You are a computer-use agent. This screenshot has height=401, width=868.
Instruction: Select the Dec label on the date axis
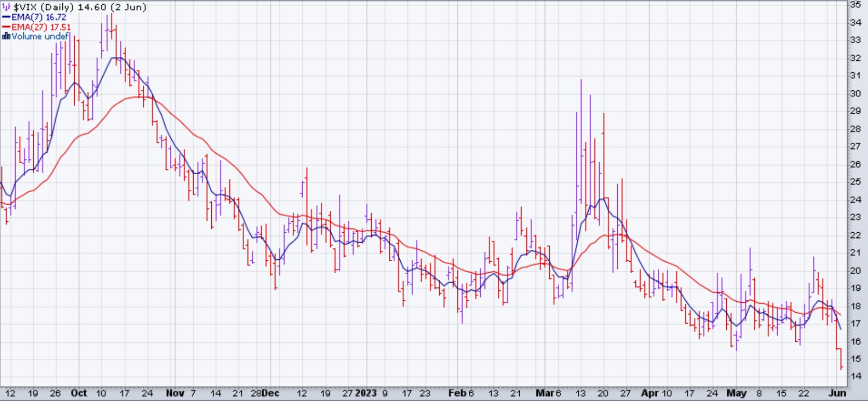point(270,393)
